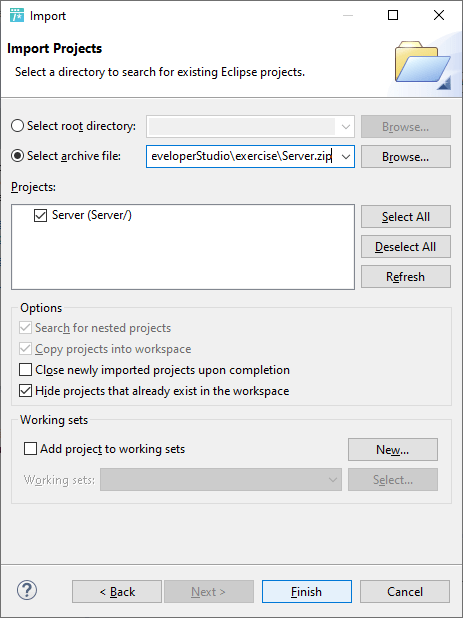This screenshot has height=618, width=463.
Task: Enable Add project to working sets
Action: pos(30,449)
